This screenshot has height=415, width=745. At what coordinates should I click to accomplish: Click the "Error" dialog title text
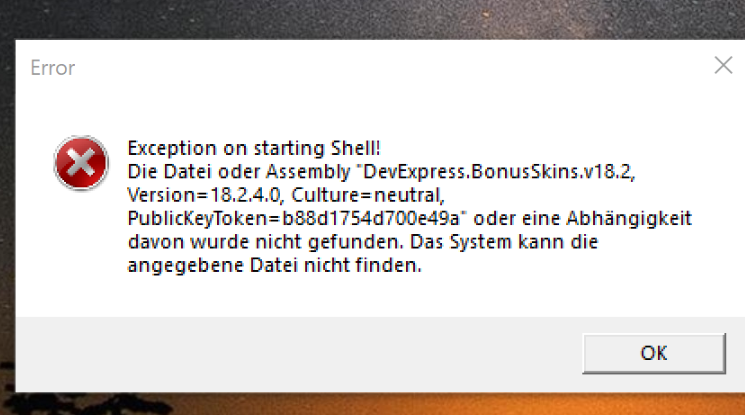[x=53, y=68]
